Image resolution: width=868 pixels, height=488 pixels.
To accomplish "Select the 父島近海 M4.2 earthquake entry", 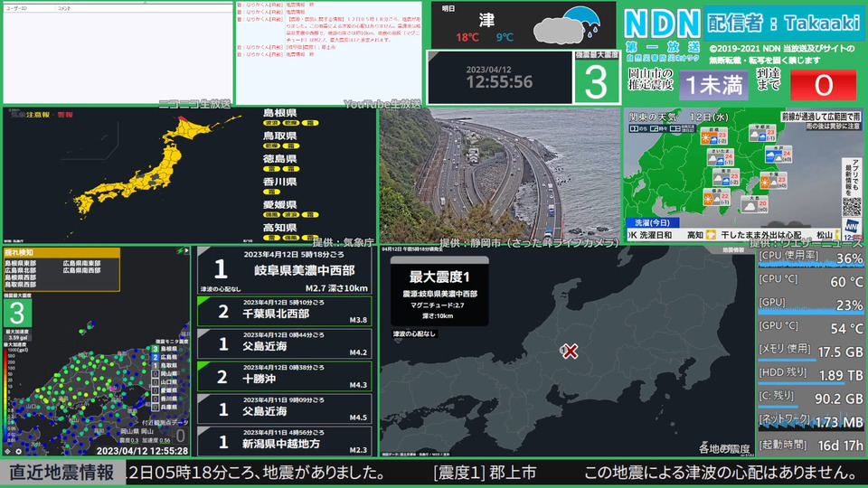I will 285,344.
